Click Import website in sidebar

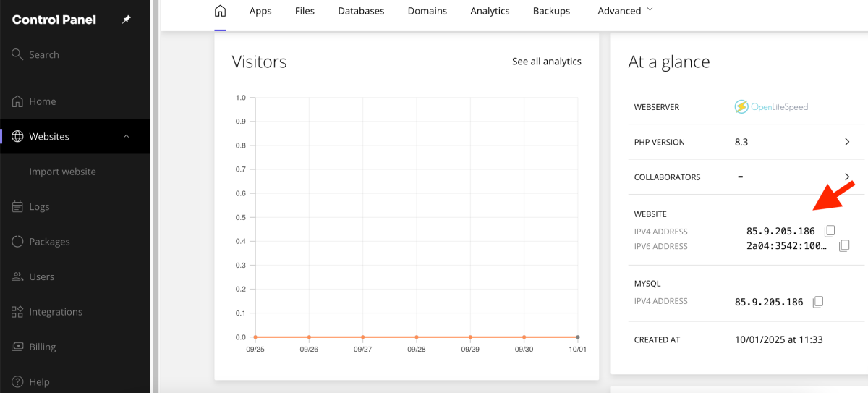pos(62,172)
